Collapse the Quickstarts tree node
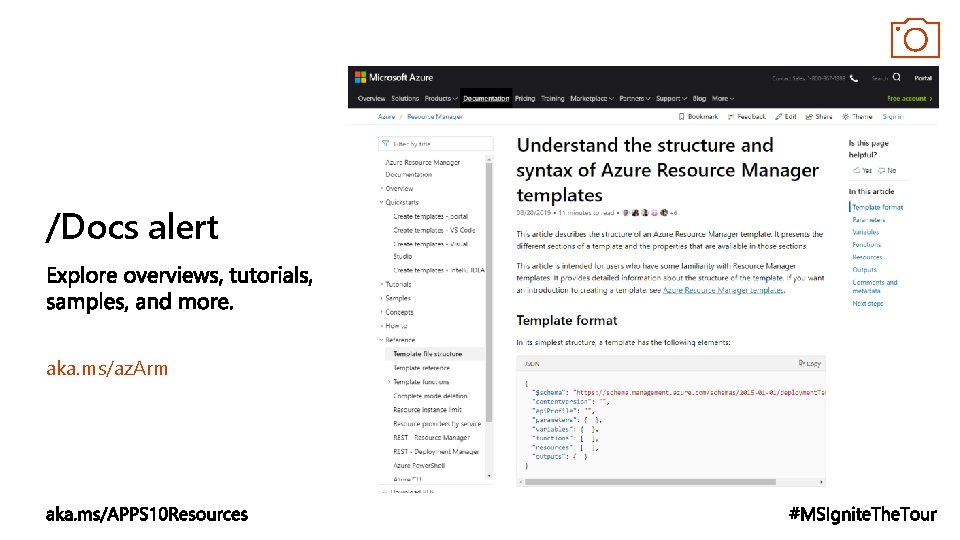 click(x=381, y=202)
